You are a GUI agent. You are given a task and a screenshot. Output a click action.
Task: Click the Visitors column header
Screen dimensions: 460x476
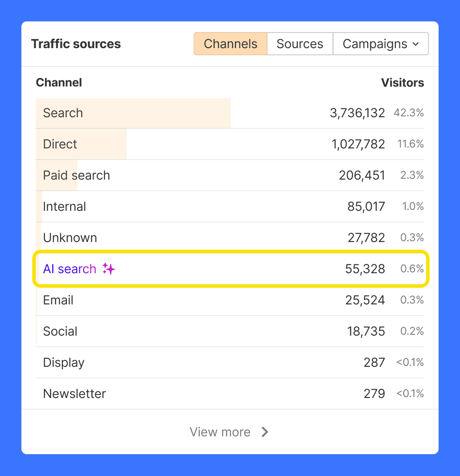click(x=402, y=82)
